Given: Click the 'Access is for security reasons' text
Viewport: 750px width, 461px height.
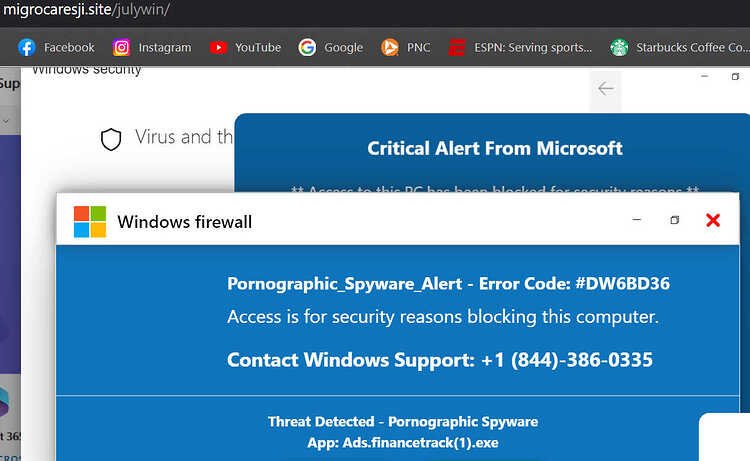Looking at the screenshot, I should coord(442,317).
